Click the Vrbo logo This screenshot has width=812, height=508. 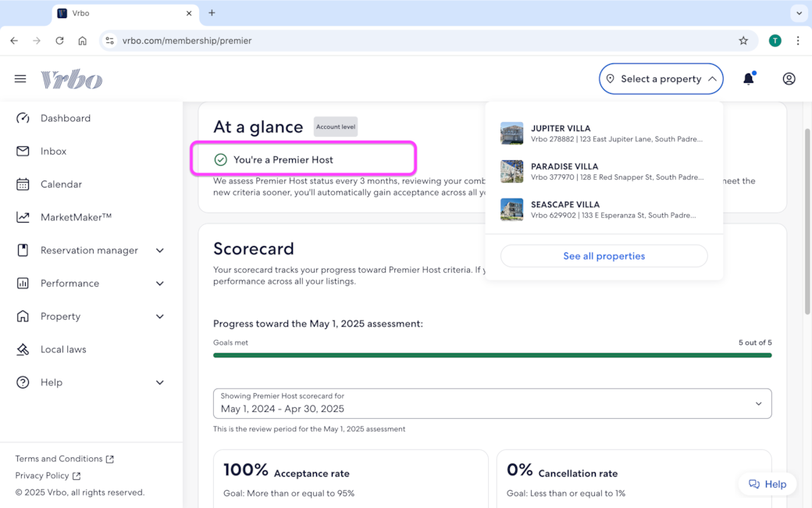pos(72,79)
